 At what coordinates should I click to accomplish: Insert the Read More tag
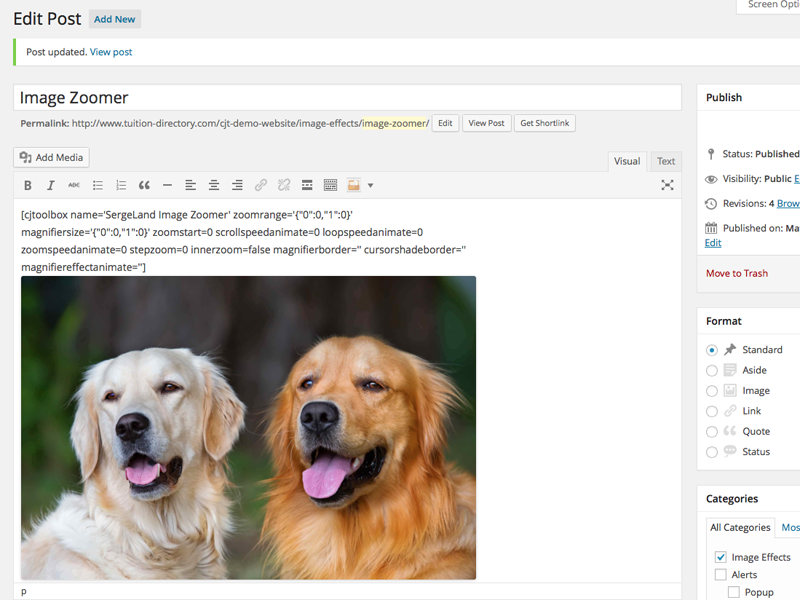307,185
